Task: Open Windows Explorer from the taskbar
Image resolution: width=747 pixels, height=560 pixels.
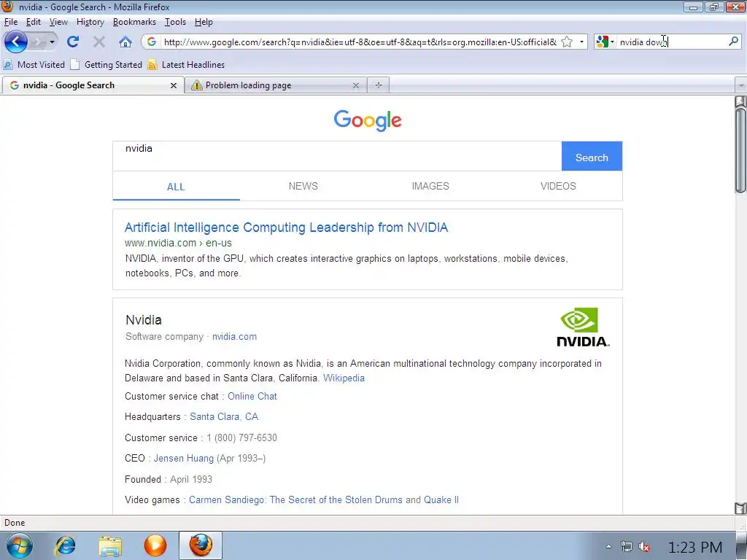Action: click(111, 546)
